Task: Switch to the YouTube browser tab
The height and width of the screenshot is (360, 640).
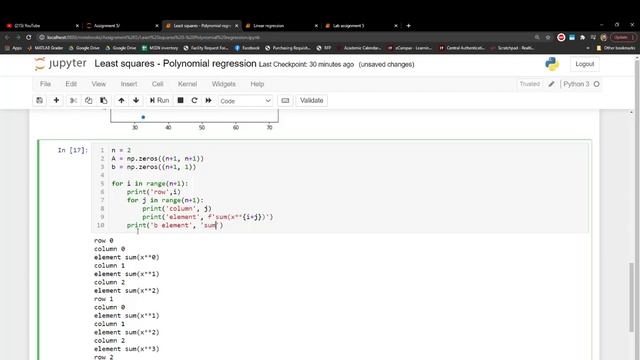Action: 41,26
